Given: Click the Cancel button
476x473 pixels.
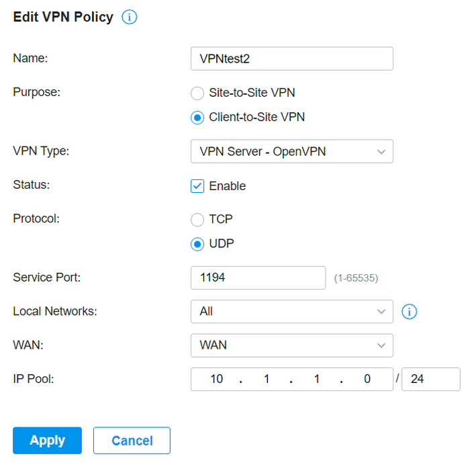Looking at the screenshot, I should click(132, 441).
